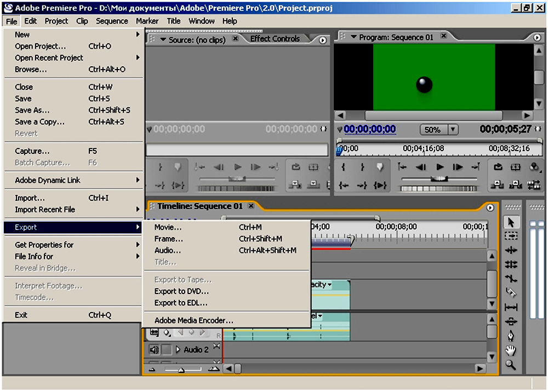Choose Frame... from Export submenu
Screen dimensions: 548x392
226,239
